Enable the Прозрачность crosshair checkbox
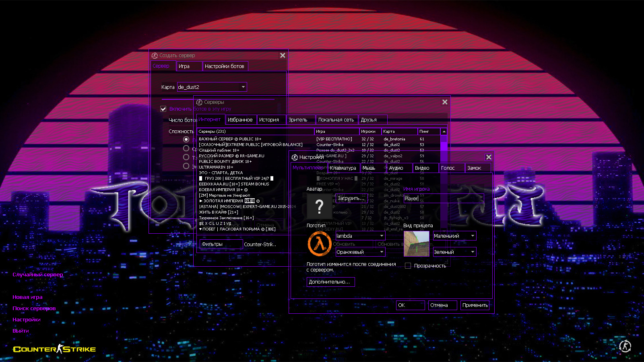The width and height of the screenshot is (644, 362). pyautogui.click(x=408, y=266)
